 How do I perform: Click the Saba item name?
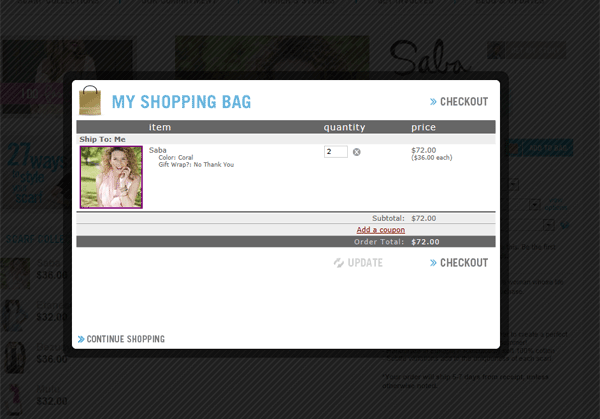coord(158,150)
